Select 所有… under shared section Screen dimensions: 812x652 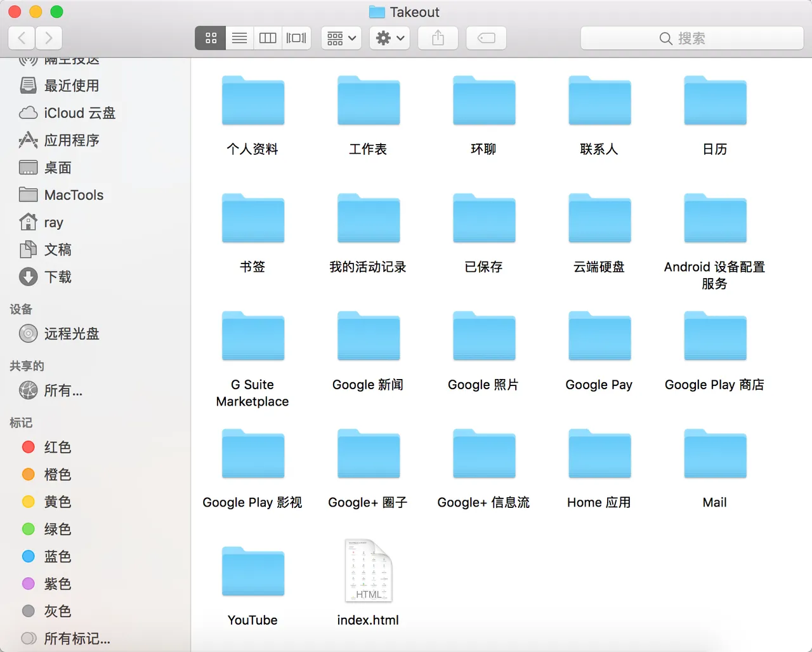pos(51,390)
